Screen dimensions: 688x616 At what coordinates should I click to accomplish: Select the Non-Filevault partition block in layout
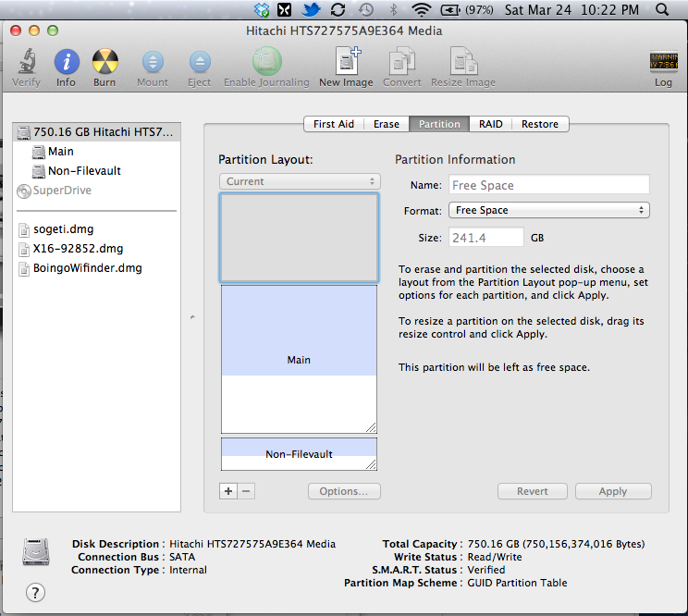point(299,454)
